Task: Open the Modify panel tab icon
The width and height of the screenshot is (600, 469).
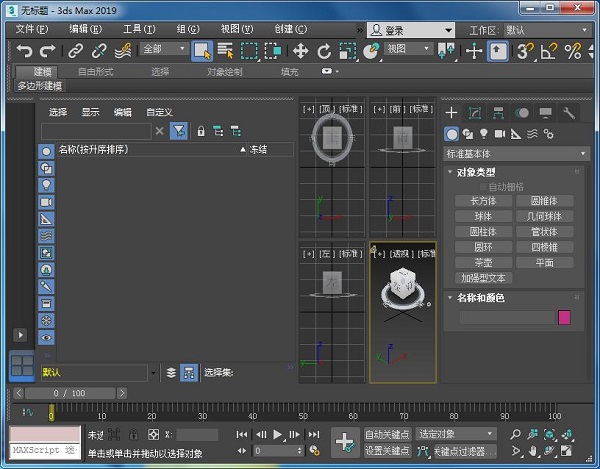Action: tap(474, 113)
